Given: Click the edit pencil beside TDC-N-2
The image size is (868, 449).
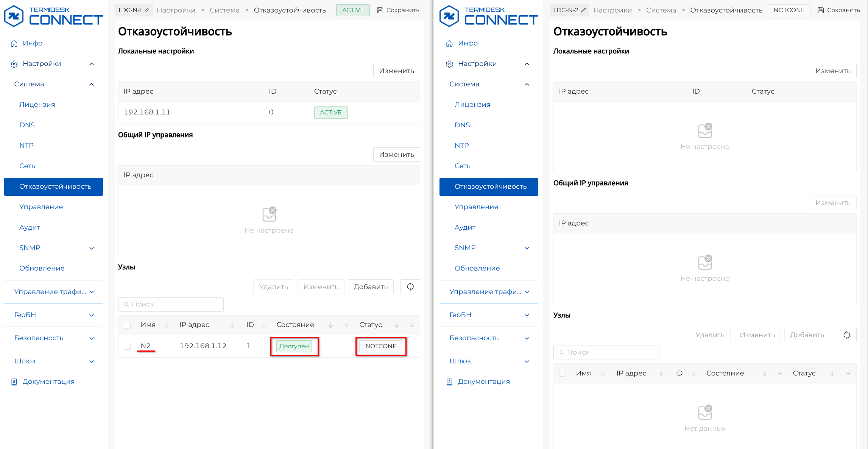Looking at the screenshot, I should pos(583,10).
